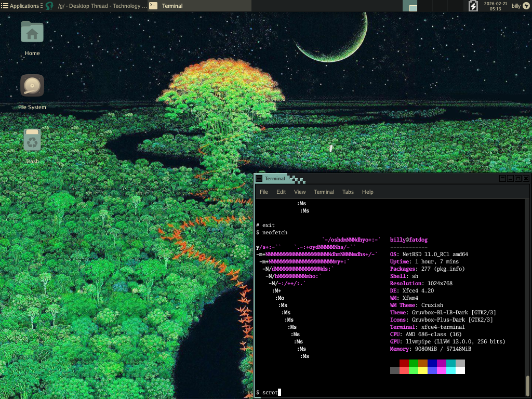Open the View menu in Terminal

click(300, 192)
